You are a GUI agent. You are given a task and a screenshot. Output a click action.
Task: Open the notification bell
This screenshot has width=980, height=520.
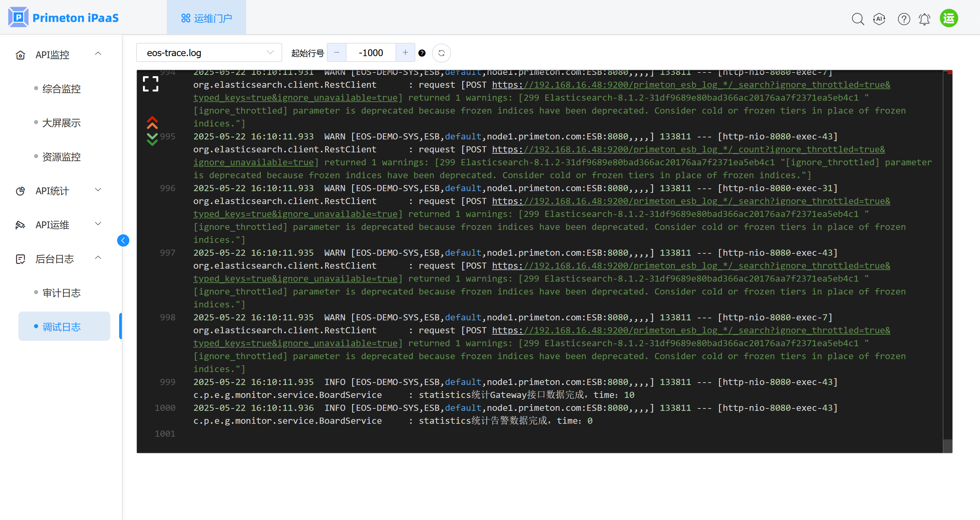pos(925,19)
